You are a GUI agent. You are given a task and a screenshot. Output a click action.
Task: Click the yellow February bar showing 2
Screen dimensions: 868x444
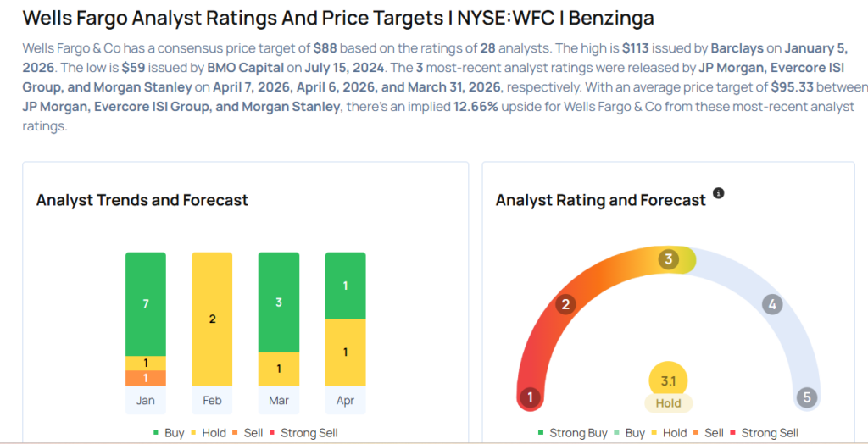coord(213,319)
